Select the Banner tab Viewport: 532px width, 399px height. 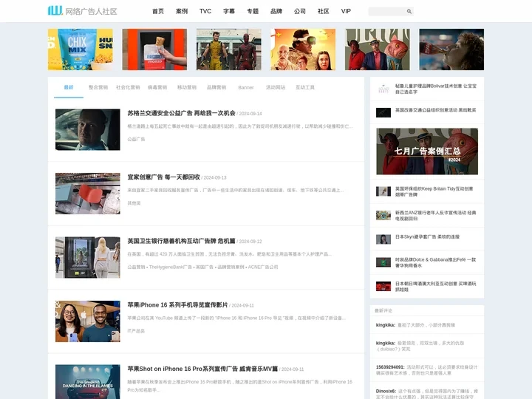[246, 87]
